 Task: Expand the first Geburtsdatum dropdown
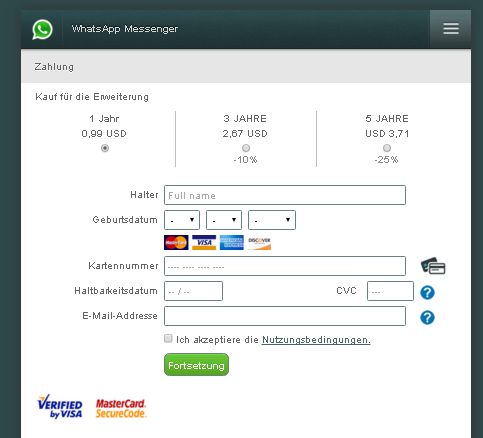182,220
